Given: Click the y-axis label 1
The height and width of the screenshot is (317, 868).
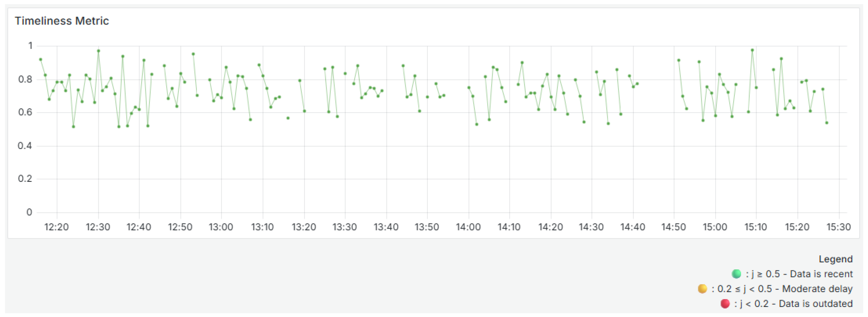Looking at the screenshot, I should tap(30, 46).
